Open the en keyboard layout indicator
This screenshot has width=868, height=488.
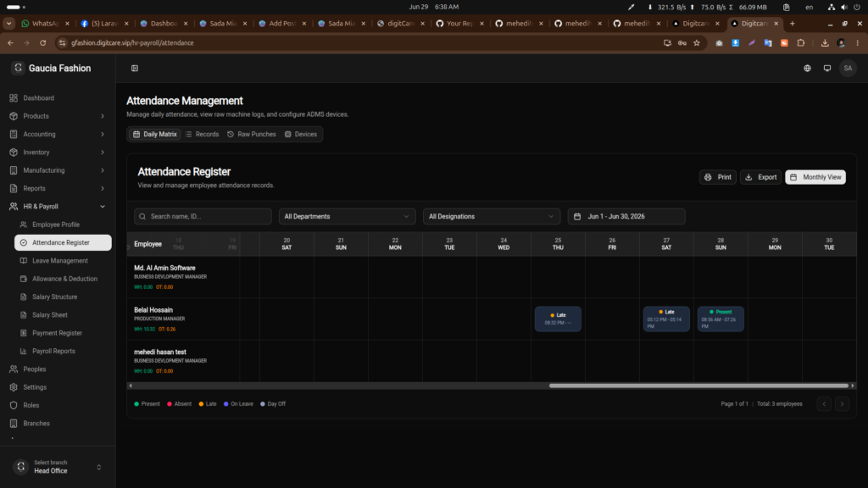809,7
